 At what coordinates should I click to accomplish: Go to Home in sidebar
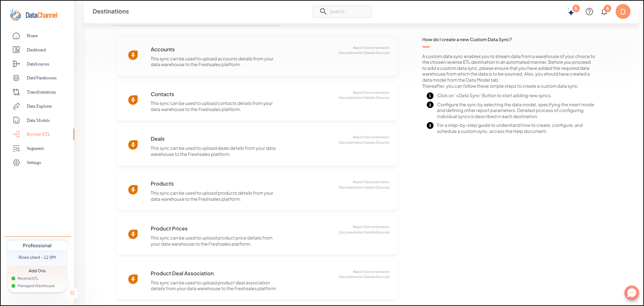pyautogui.click(x=32, y=36)
